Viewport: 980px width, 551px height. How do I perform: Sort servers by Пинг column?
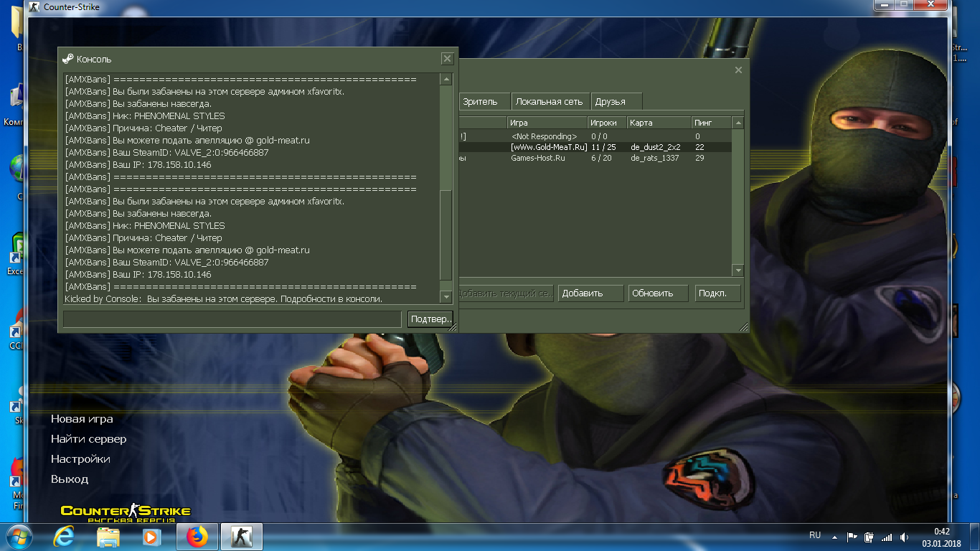(x=711, y=123)
